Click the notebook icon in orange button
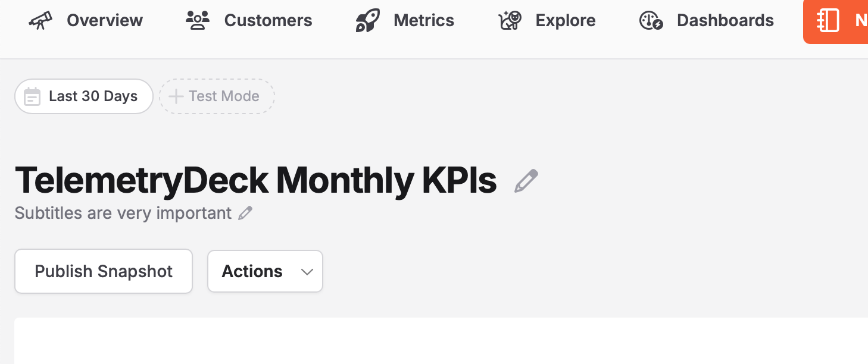This screenshot has width=868, height=364. (x=828, y=21)
